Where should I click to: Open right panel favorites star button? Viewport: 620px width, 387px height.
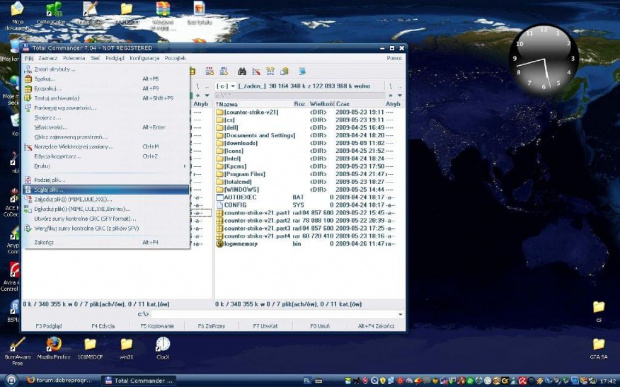coord(391,95)
